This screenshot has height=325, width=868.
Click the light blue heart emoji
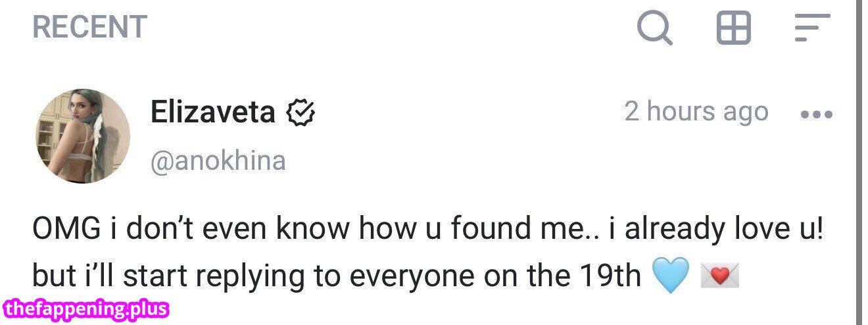[670, 275]
